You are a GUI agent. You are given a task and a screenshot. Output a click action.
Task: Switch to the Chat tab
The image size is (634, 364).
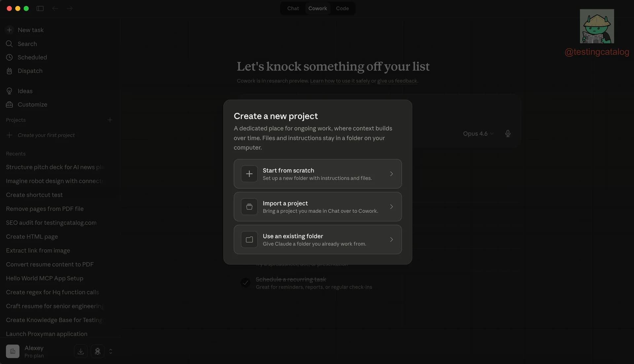[293, 8]
